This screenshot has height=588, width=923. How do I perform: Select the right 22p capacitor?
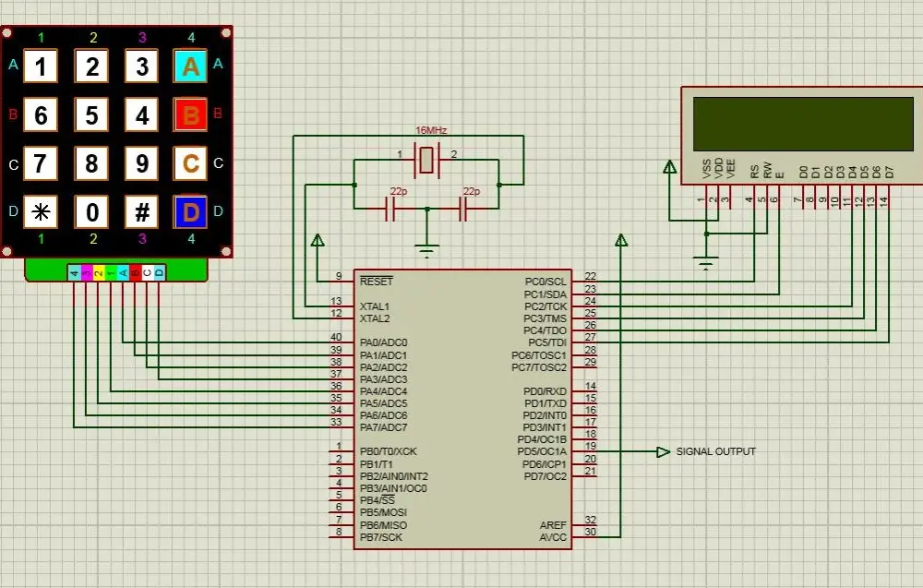(462, 209)
